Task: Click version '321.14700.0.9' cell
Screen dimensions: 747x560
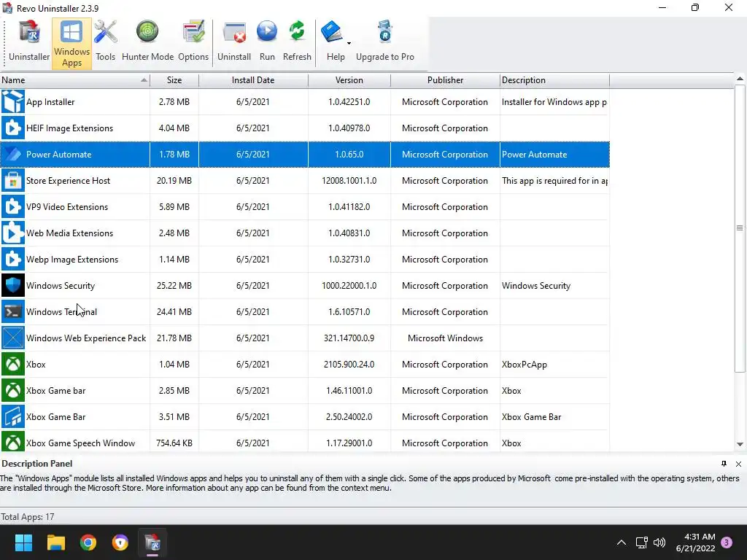Action: click(x=349, y=338)
